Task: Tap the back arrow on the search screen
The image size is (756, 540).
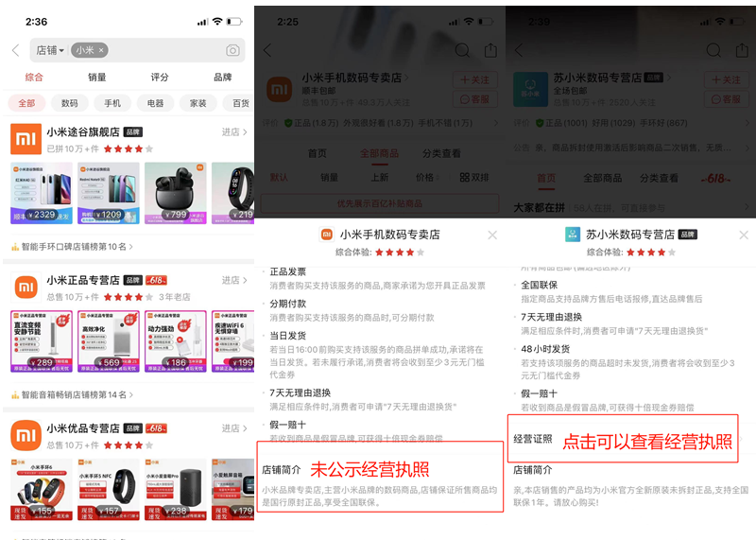Action: pyautogui.click(x=16, y=50)
